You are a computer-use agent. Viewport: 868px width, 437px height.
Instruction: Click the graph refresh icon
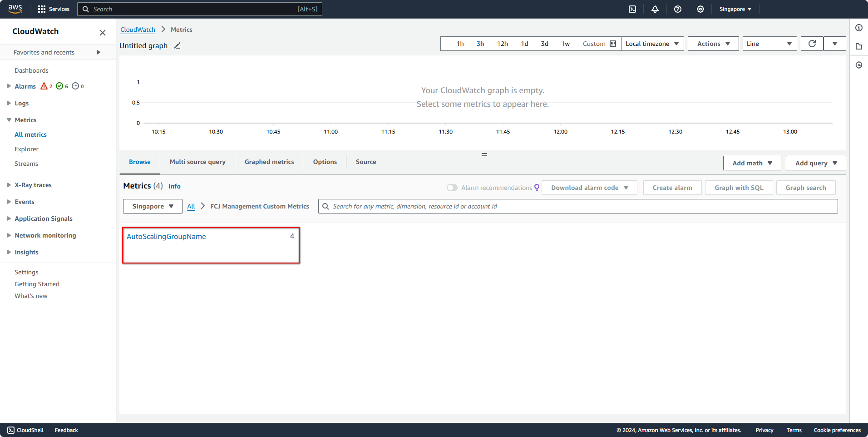tap(812, 44)
